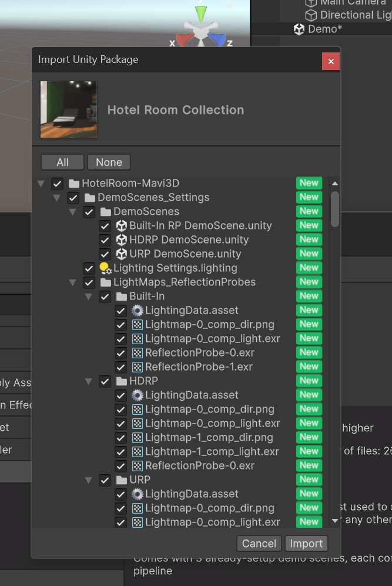The height and width of the screenshot is (586, 392).
Task: Select the Built-In ReflectionProbe-0.exr file name
Action: (200, 353)
